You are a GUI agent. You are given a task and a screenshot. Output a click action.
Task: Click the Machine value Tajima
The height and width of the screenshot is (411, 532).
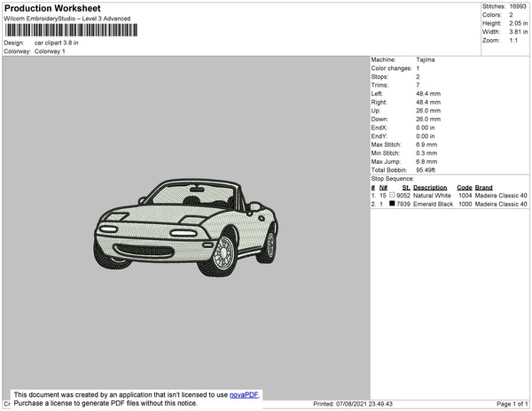click(426, 59)
